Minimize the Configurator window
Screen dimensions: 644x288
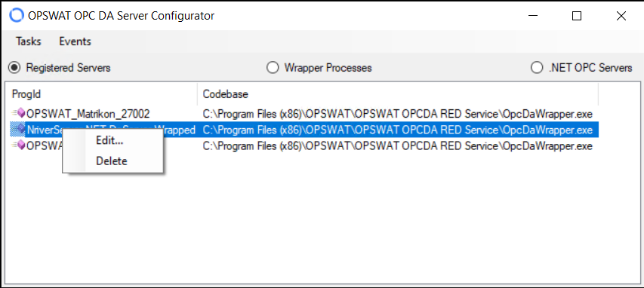pos(533,16)
